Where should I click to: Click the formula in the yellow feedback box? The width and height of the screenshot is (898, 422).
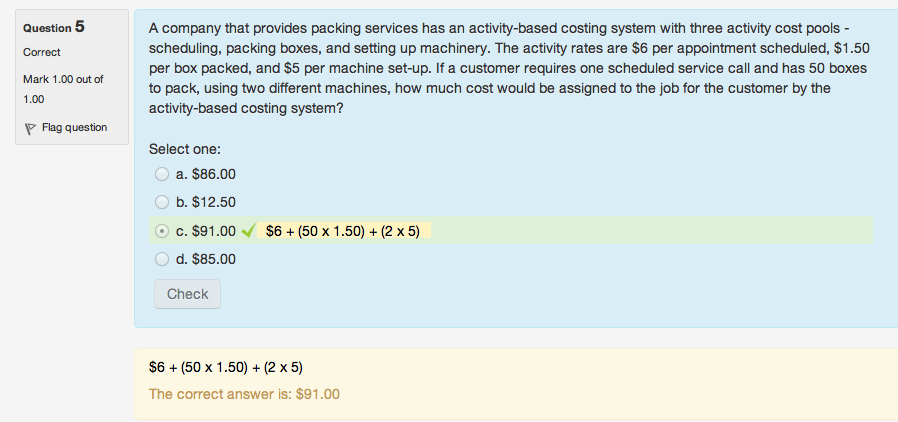click(225, 366)
